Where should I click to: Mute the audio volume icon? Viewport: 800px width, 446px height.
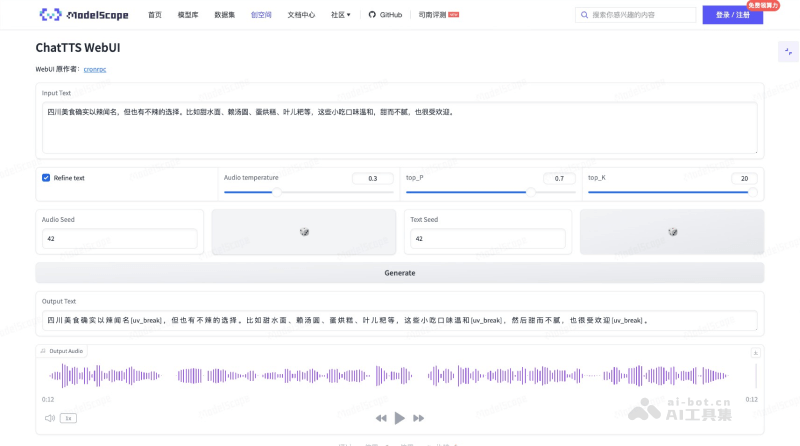49,418
